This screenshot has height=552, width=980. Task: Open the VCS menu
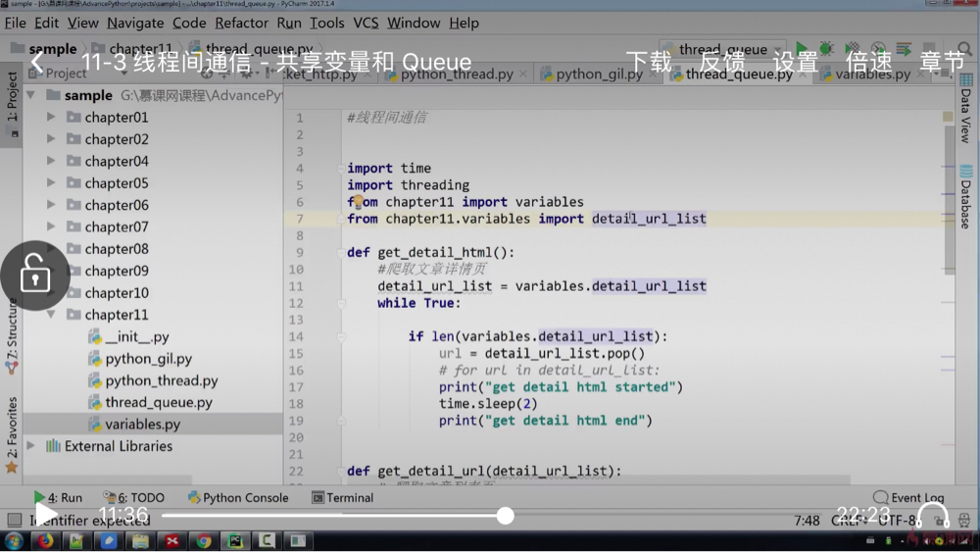366,24
